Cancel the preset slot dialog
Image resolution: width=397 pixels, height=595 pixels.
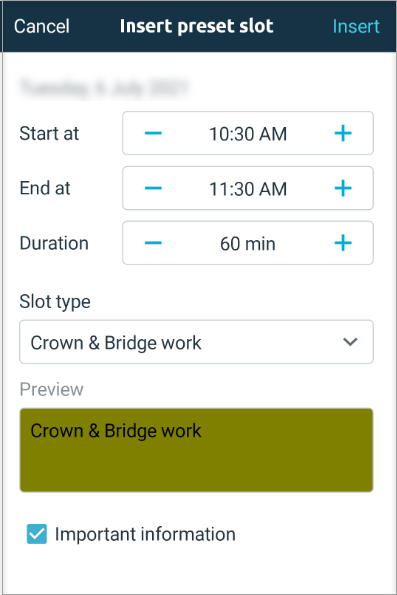point(42,26)
